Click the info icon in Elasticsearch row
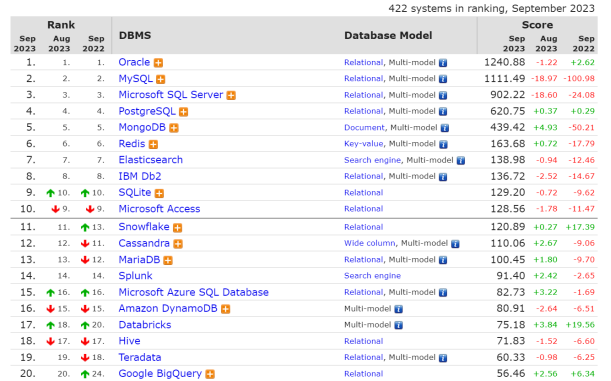 click(461, 161)
